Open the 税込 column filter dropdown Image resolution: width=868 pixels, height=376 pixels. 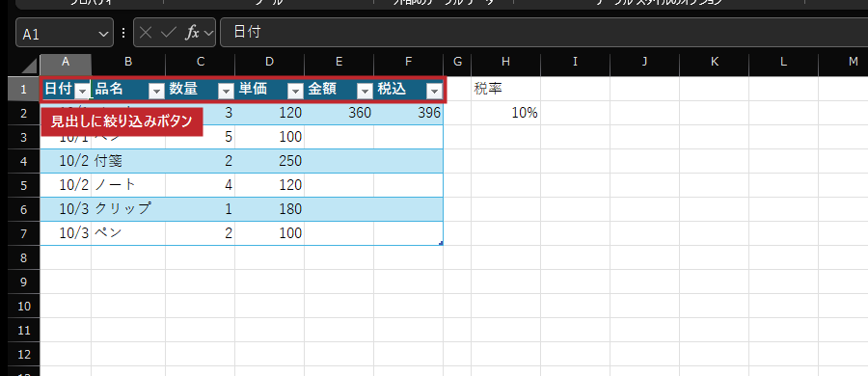435,91
